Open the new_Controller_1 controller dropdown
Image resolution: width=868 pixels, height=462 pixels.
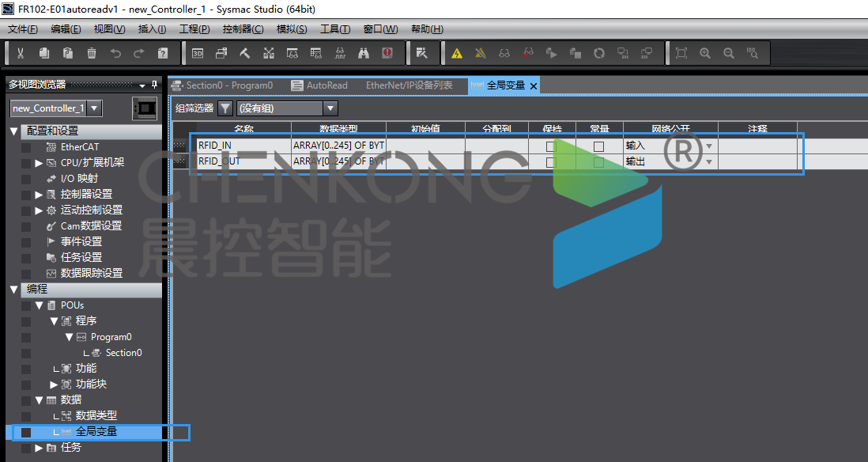pyautogui.click(x=95, y=108)
